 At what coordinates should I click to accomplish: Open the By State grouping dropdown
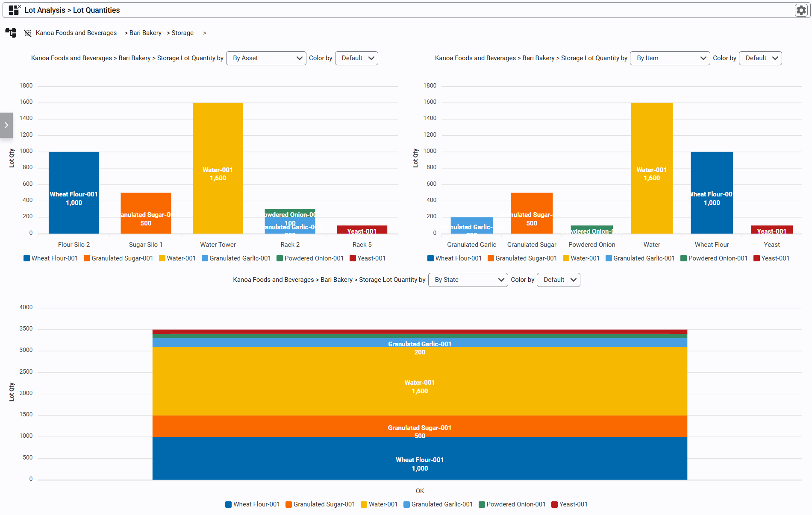468,280
